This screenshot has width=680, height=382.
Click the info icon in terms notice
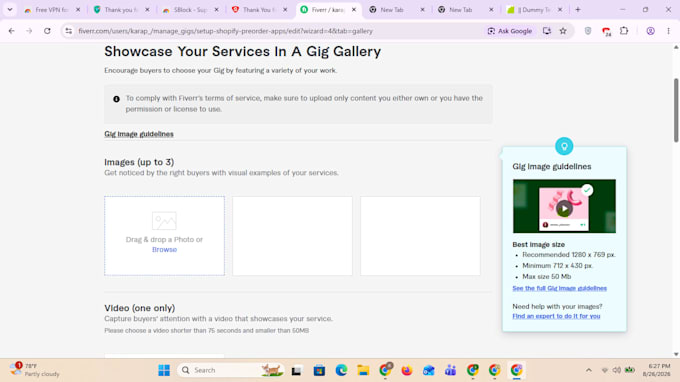point(116,99)
